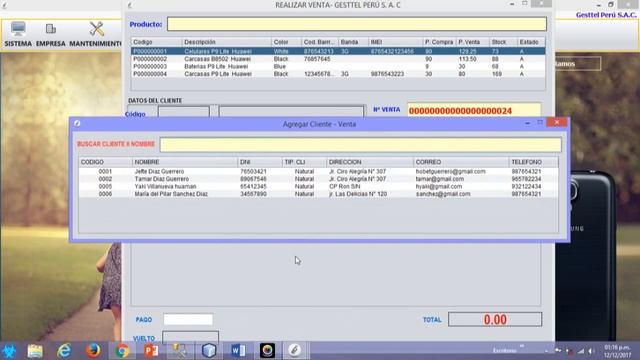The image size is (640, 360).
Task: Click the products Codigo column header
Action: tap(156, 42)
